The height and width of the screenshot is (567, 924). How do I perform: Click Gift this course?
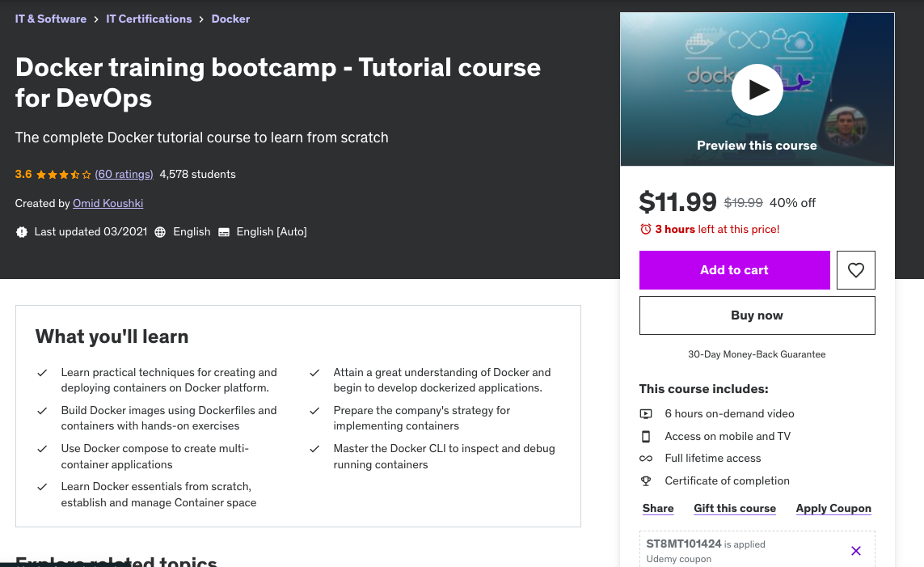tap(734, 509)
